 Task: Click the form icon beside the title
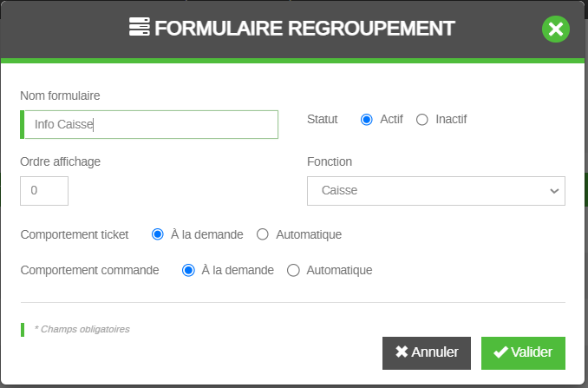tap(139, 28)
